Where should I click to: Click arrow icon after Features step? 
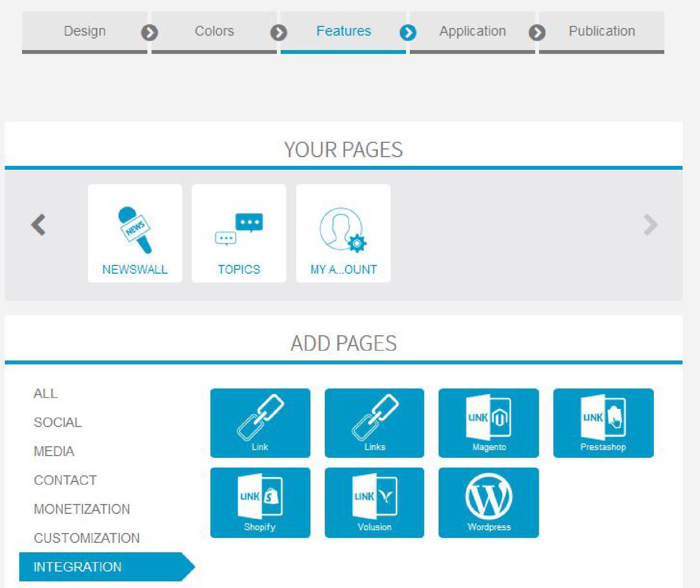click(408, 33)
